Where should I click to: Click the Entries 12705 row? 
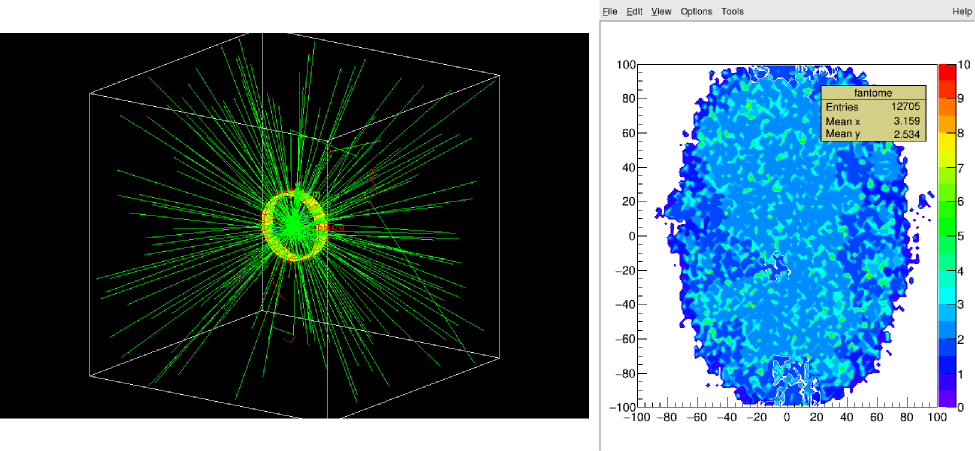click(874, 107)
